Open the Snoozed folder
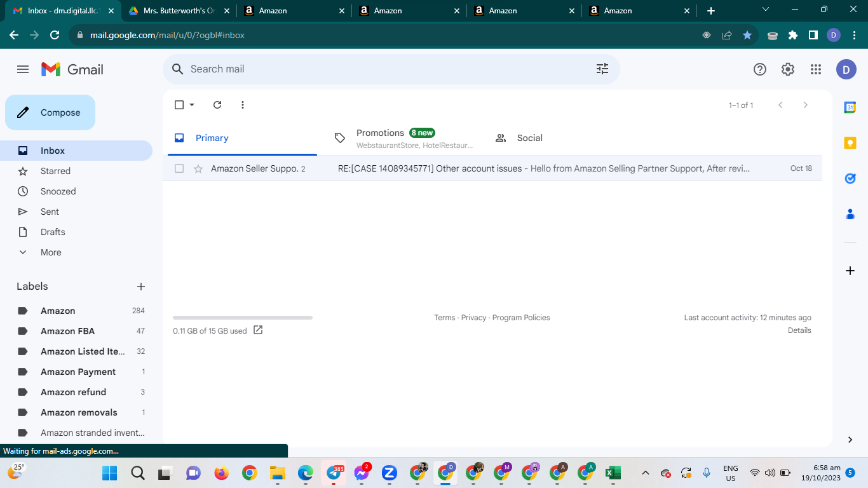 pos(76,191)
